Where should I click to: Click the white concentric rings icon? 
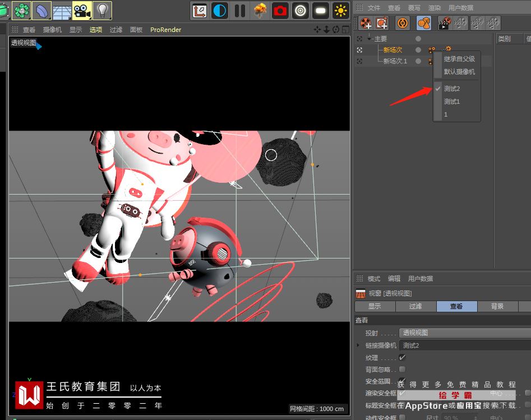pos(301,11)
